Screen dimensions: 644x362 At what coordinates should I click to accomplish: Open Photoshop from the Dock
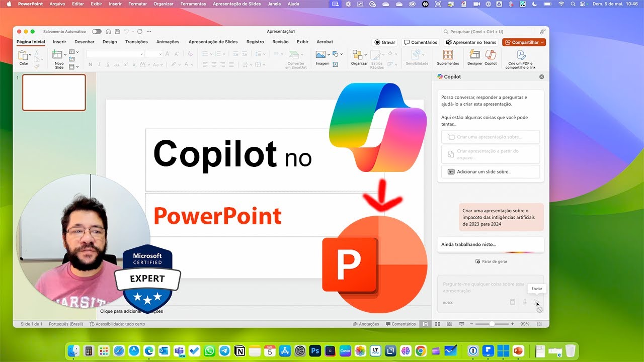pos(315,350)
